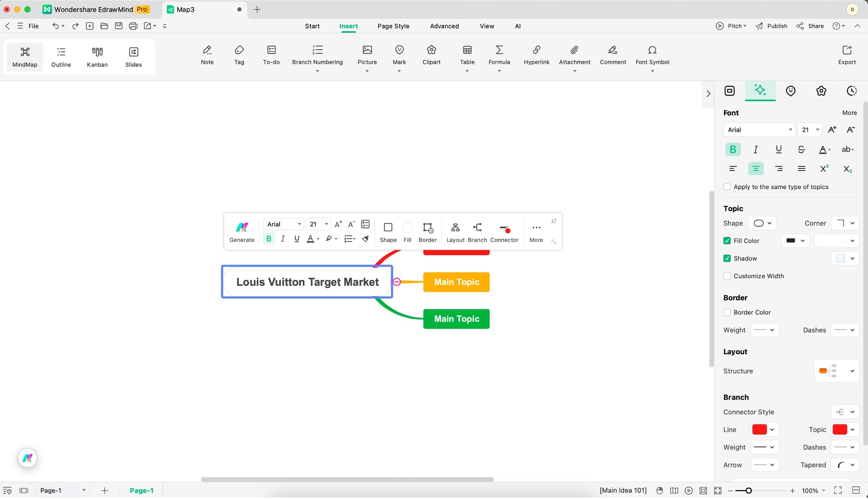Open the Arrow style dropdown
Viewport: 868px width, 499px height.
[x=764, y=465]
